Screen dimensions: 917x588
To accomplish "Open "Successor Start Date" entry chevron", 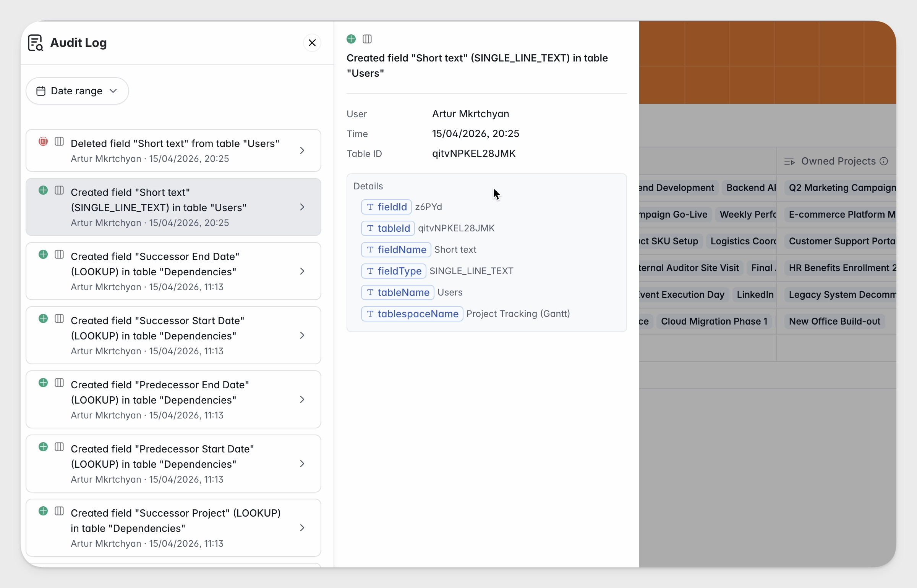I will point(302,335).
